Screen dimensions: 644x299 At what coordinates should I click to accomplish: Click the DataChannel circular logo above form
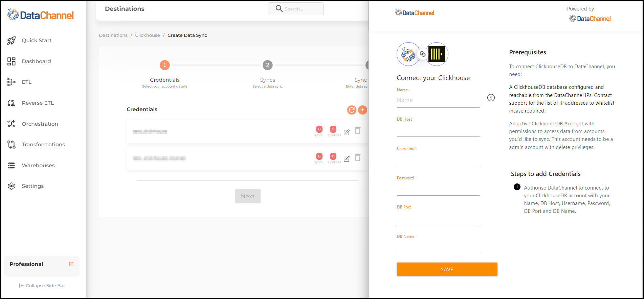[408, 54]
